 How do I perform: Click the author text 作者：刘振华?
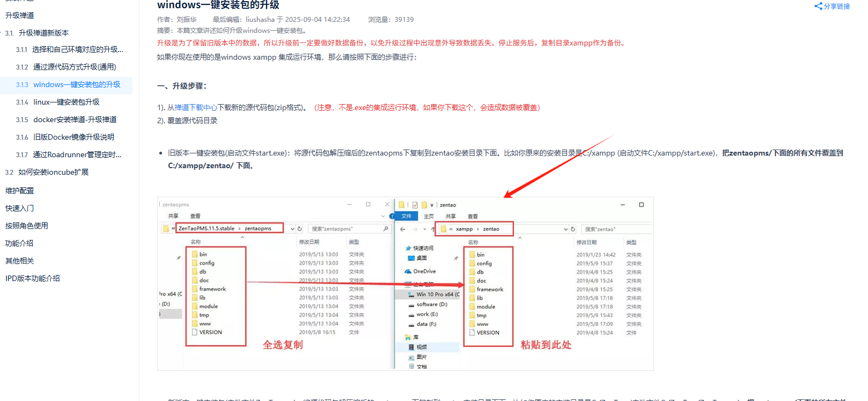(x=177, y=20)
